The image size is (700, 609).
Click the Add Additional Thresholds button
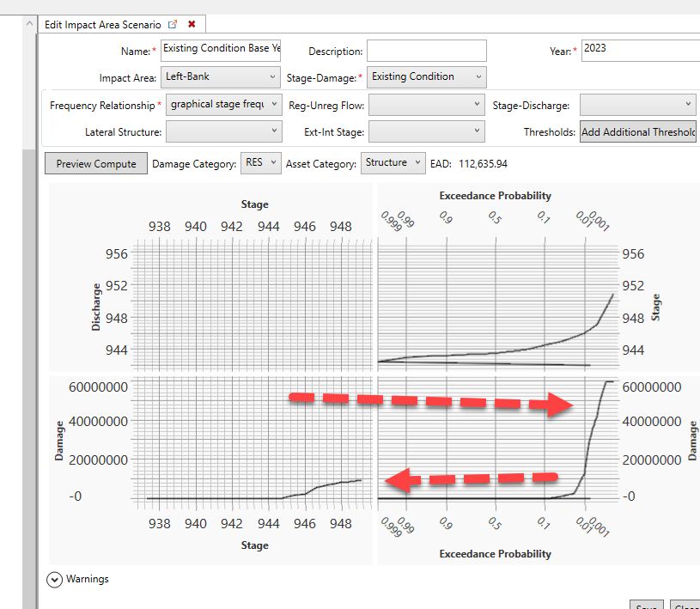pos(640,133)
